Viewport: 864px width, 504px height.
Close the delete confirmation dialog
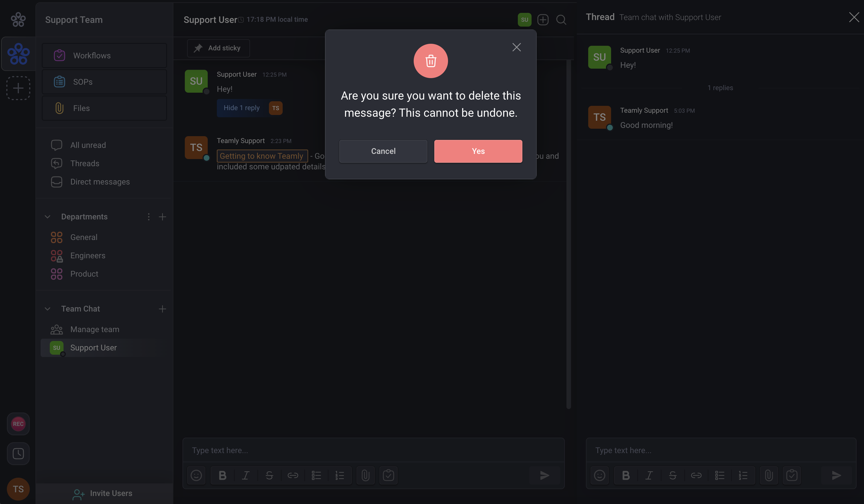click(x=516, y=47)
